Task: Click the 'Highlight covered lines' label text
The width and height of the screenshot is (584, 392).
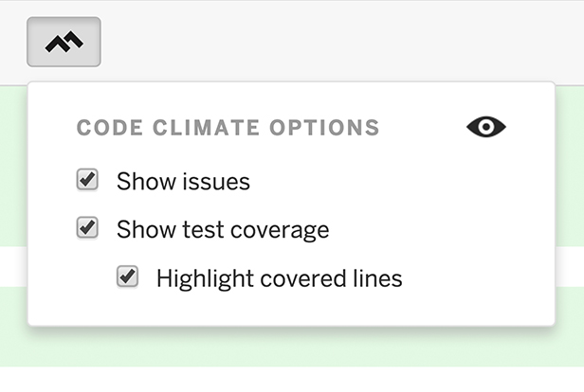Action: (280, 278)
